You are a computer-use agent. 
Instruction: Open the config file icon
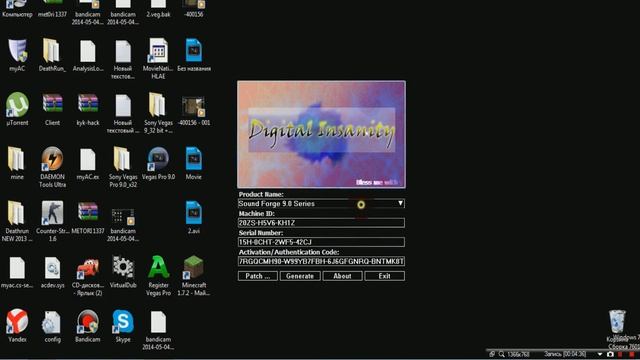click(51, 322)
